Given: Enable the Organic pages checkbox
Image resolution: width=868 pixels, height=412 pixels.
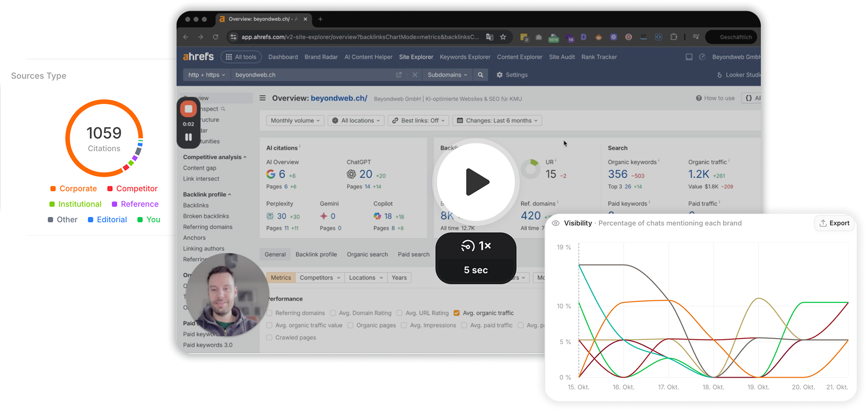Looking at the screenshot, I should pyautogui.click(x=350, y=325).
